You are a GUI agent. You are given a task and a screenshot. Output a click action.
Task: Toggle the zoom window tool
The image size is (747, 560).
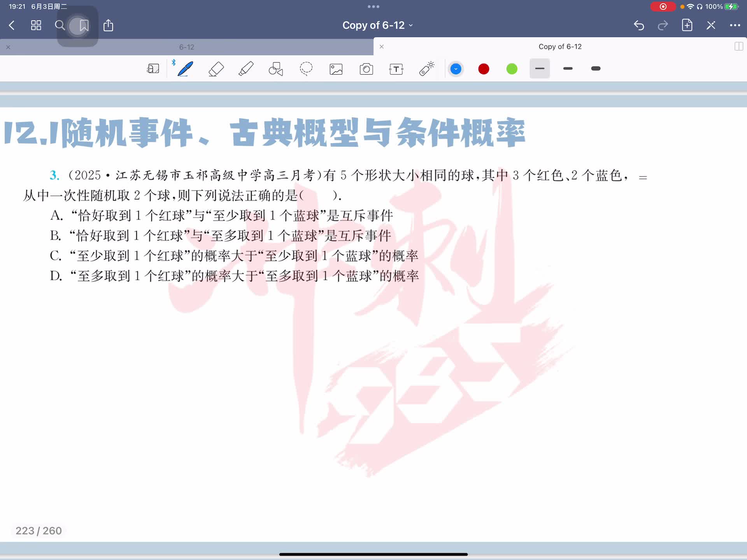pyautogui.click(x=153, y=69)
